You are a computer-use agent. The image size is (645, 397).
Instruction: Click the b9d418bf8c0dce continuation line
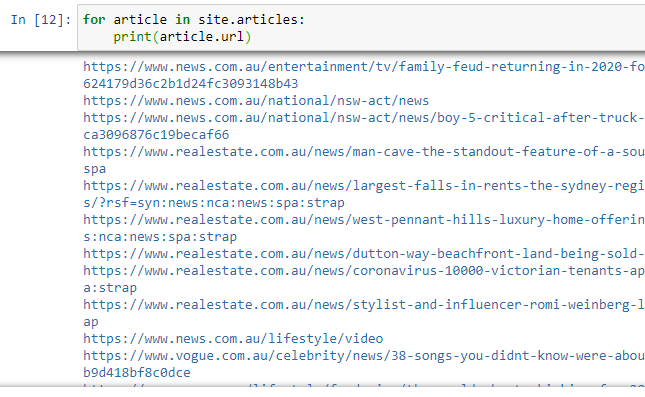click(137, 373)
